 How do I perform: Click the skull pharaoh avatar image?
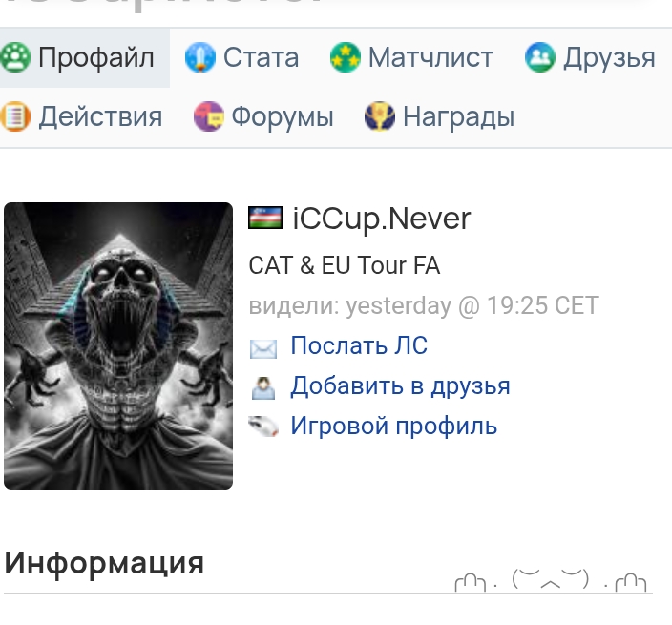pyautogui.click(x=118, y=345)
